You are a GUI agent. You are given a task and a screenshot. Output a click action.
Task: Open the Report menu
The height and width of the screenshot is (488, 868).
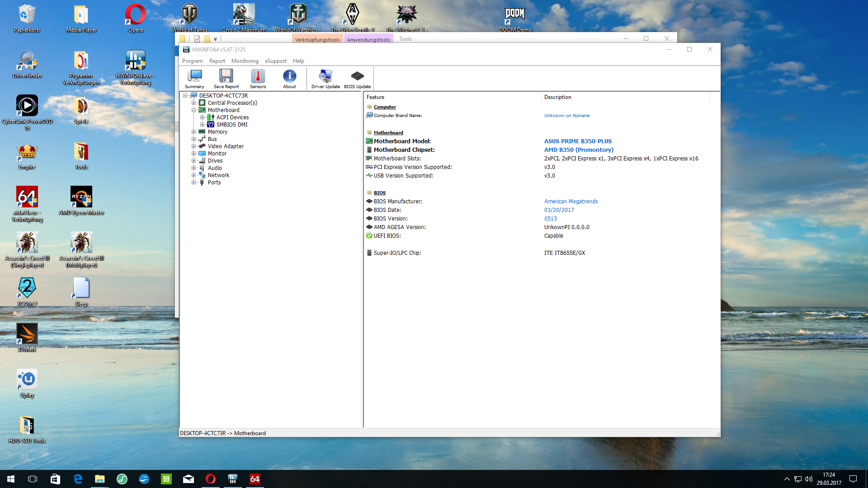click(x=217, y=61)
